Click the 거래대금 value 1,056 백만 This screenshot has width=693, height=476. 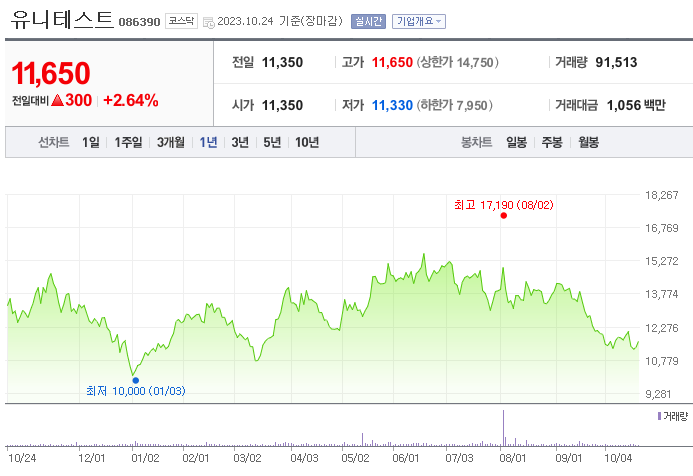[636, 105]
